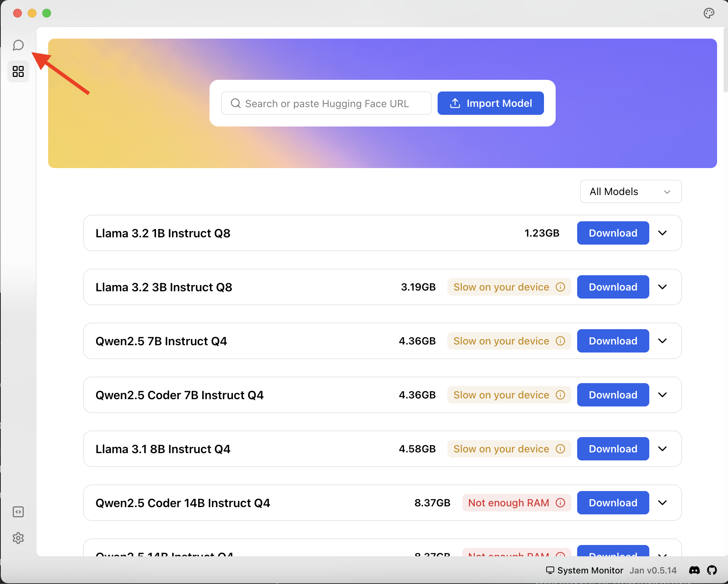Image resolution: width=728 pixels, height=584 pixels.
Task: Open the All Models filter dropdown
Action: point(630,191)
